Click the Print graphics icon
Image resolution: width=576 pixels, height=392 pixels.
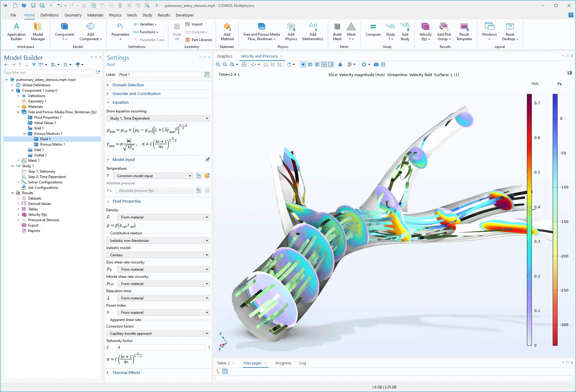tap(383, 64)
